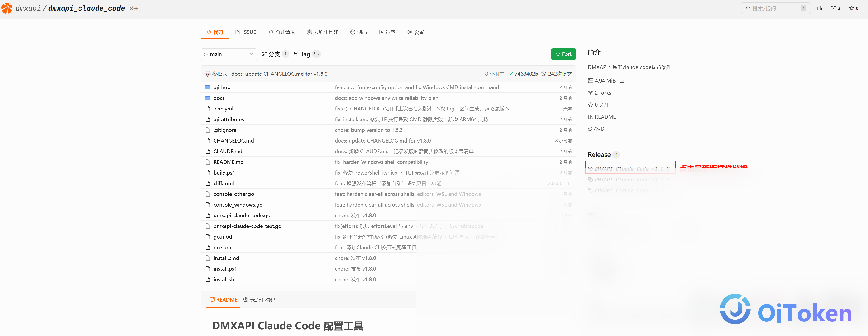
Task: View the Tag 55 list
Action: (307, 54)
